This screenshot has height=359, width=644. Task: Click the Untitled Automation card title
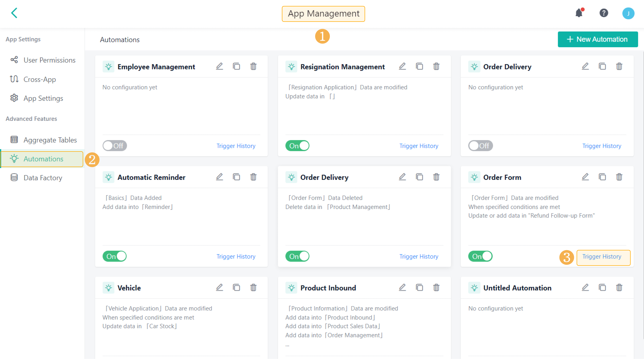pyautogui.click(x=517, y=288)
